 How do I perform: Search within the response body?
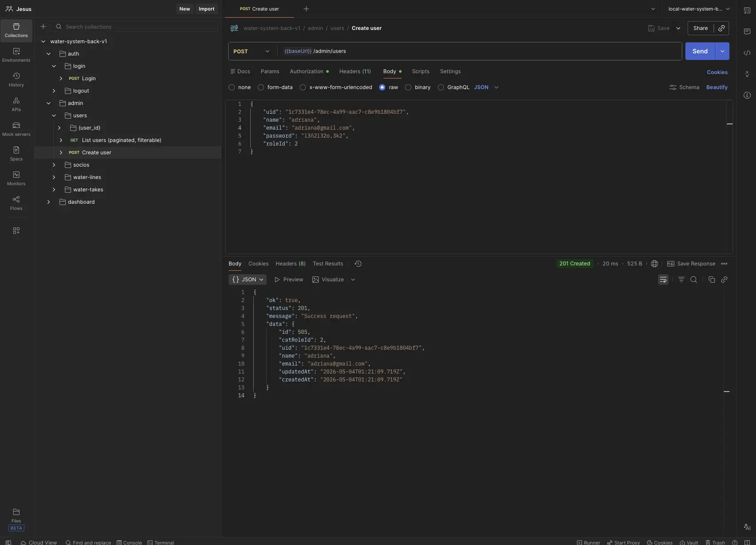[x=694, y=280]
